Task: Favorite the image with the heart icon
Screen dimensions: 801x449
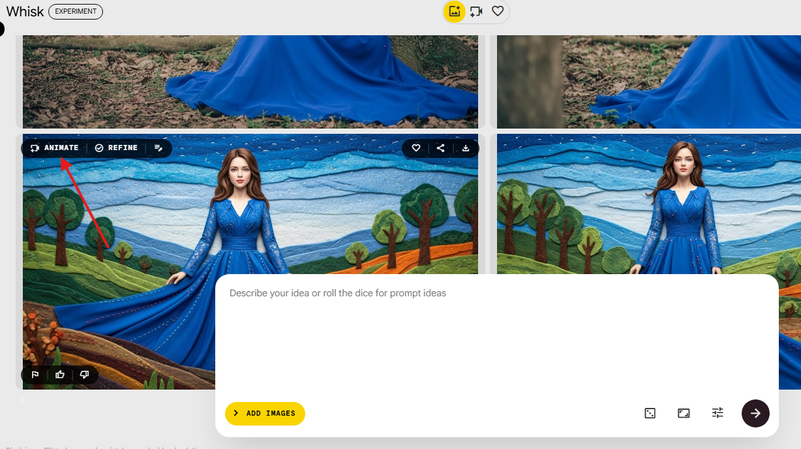Action: (x=416, y=148)
